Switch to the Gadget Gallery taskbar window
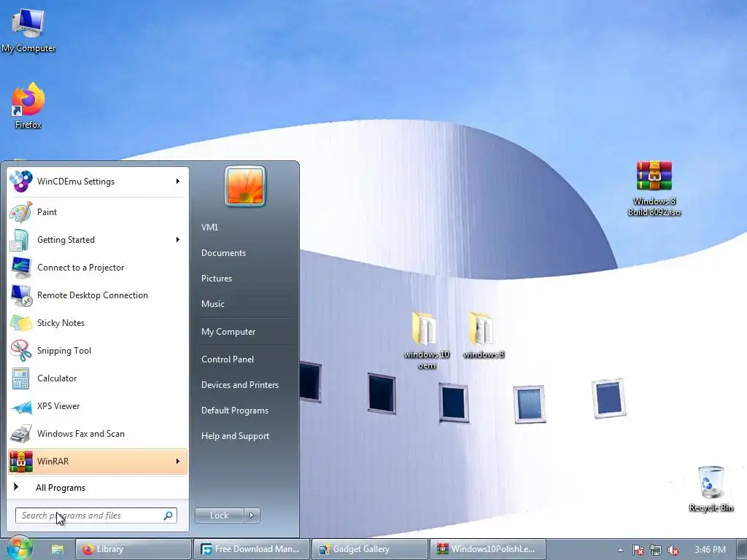Viewport: 747px width, 560px height. click(370, 550)
